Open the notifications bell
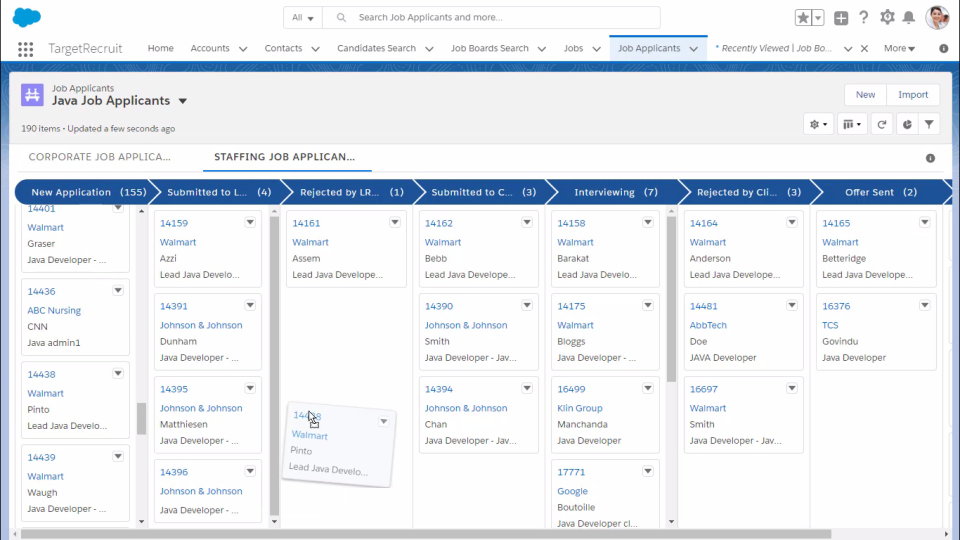This screenshot has width=960, height=540. (x=908, y=18)
